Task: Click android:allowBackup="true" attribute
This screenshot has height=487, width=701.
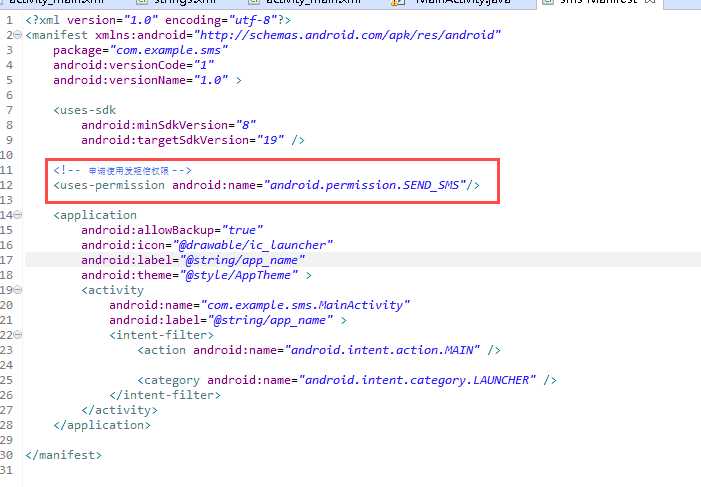Action: pos(172,230)
